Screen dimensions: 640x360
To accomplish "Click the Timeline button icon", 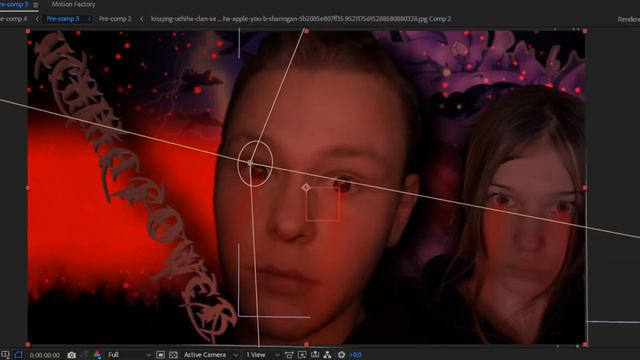I will pos(315,355).
